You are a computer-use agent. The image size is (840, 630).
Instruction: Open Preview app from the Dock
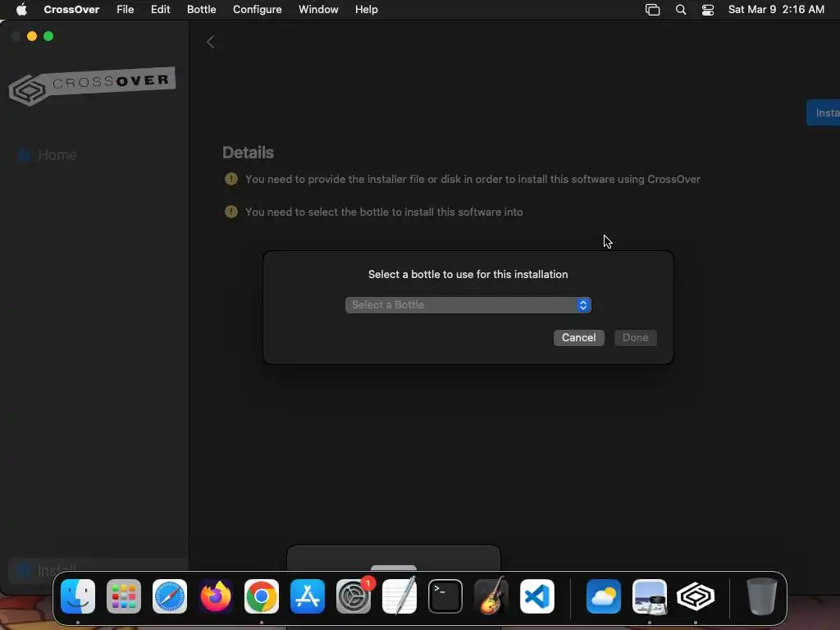(650, 596)
